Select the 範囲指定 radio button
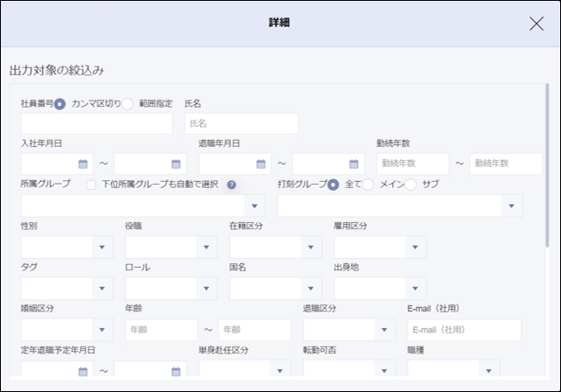This screenshot has width=561, height=392. click(128, 104)
